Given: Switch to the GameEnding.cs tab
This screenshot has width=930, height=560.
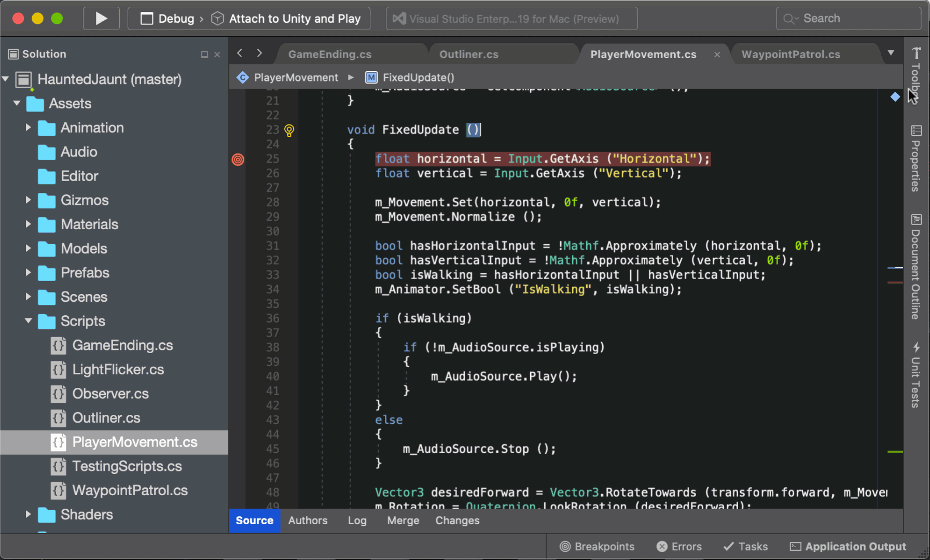Looking at the screenshot, I should pos(329,54).
